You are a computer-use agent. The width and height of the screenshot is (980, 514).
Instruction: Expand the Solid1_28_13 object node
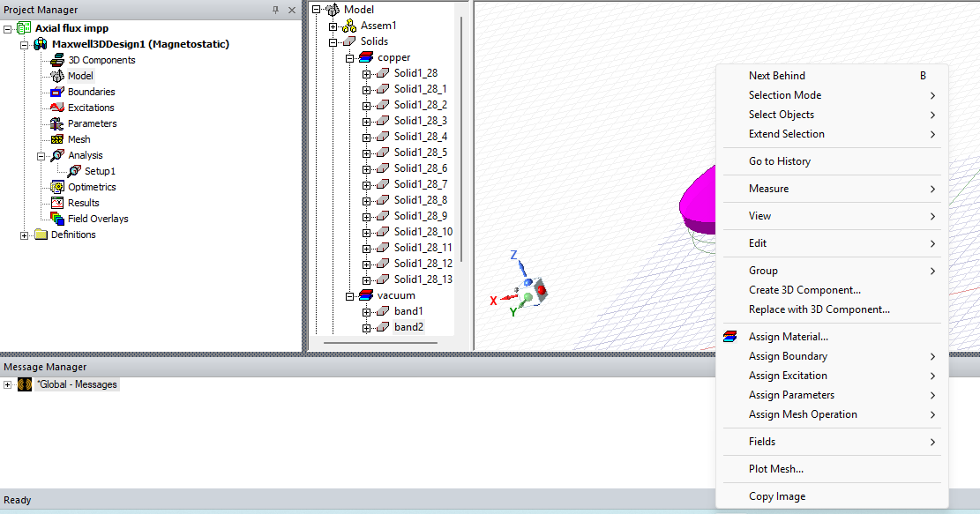coord(366,279)
